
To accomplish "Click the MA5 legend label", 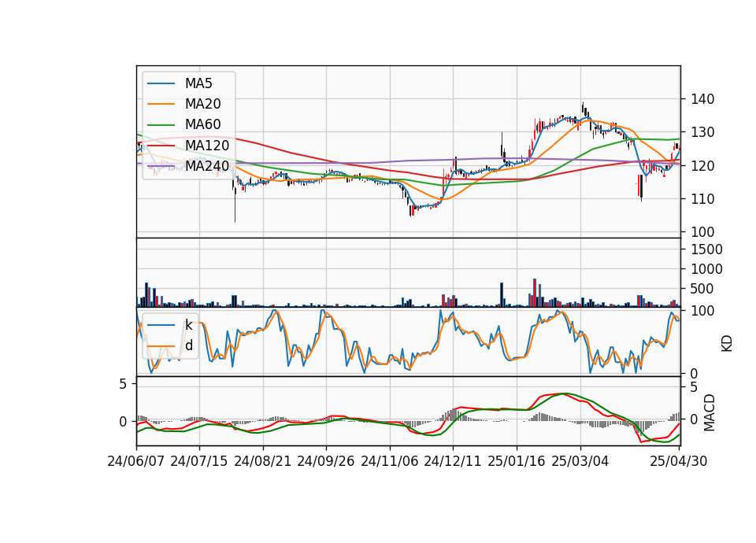I will tap(198, 83).
